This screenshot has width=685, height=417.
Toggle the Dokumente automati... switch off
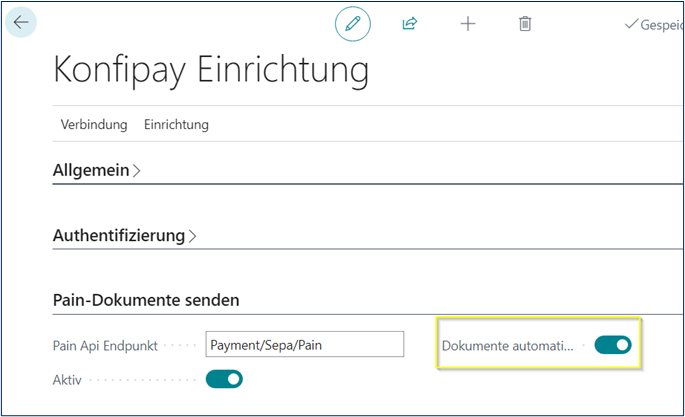pos(613,345)
